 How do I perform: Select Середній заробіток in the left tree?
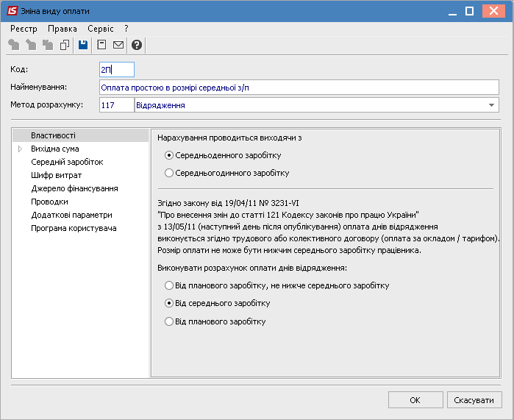point(67,162)
